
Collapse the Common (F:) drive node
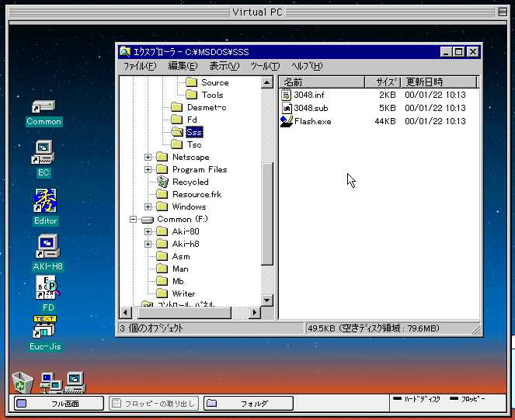click(133, 219)
